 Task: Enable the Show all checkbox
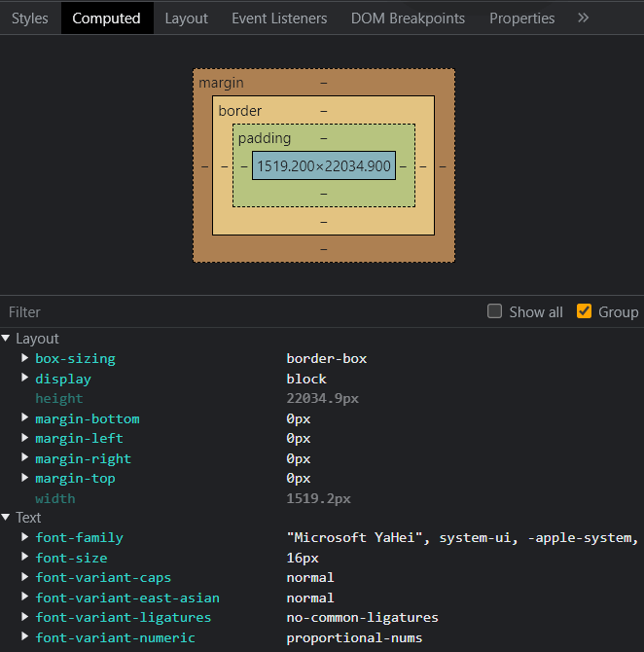(x=495, y=311)
